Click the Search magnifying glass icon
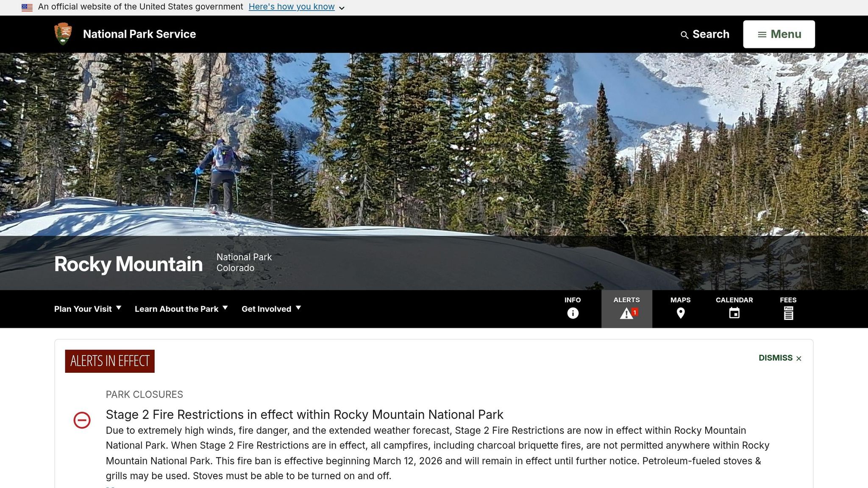Viewport: 868px width, 488px height. (x=684, y=35)
